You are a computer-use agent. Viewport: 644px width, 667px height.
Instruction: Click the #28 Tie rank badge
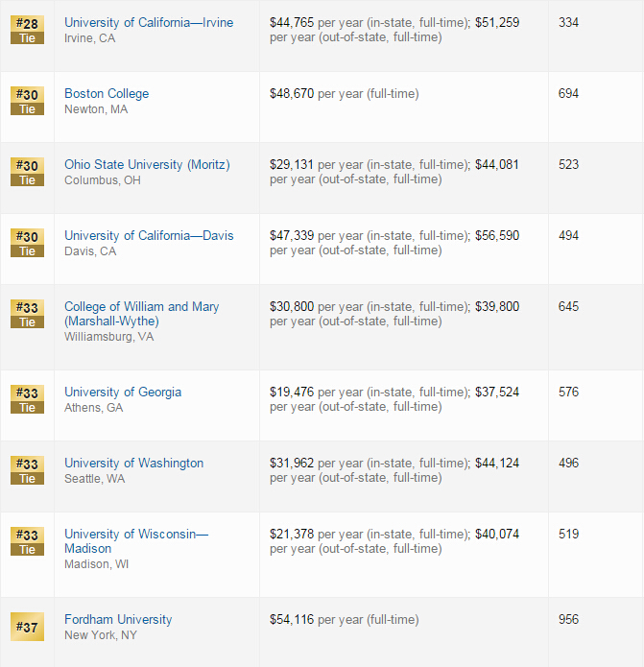pos(27,30)
